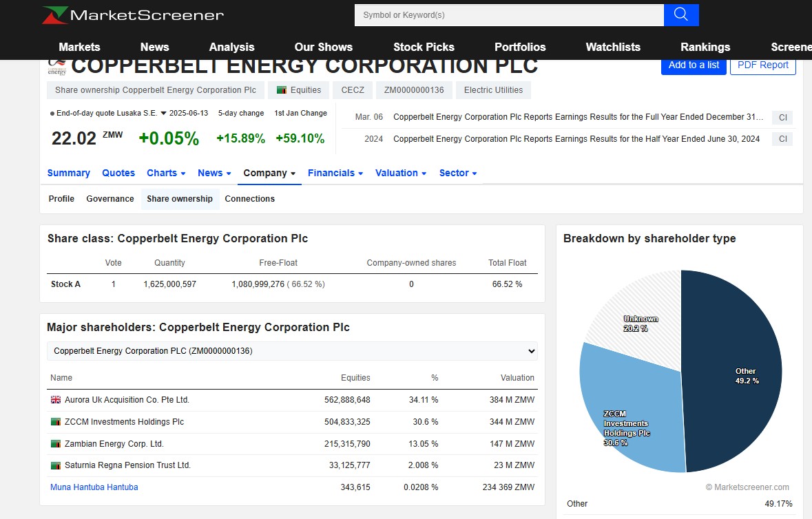Open the Rankings menu
This screenshot has height=519, width=812.
coord(705,47)
